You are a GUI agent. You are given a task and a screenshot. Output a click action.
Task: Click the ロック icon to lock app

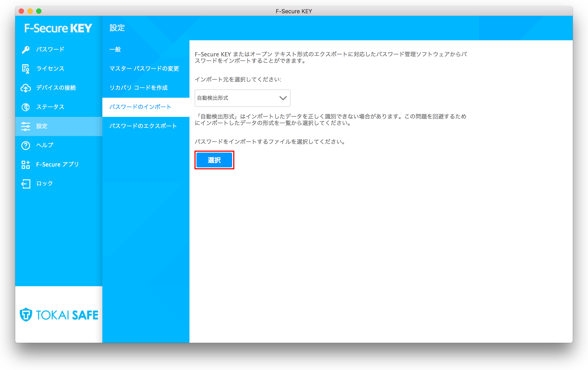coord(25,183)
